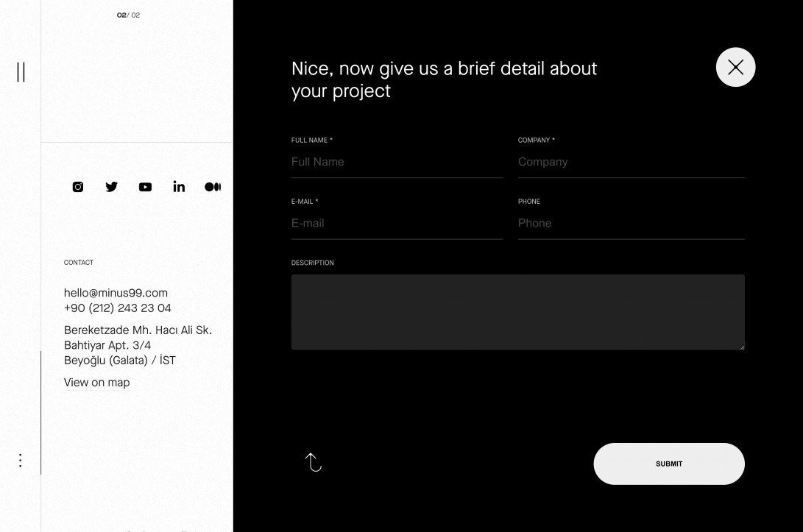Viewport: 803px width, 532px height.
Task: Focus the Full Name input field
Action: point(397,162)
